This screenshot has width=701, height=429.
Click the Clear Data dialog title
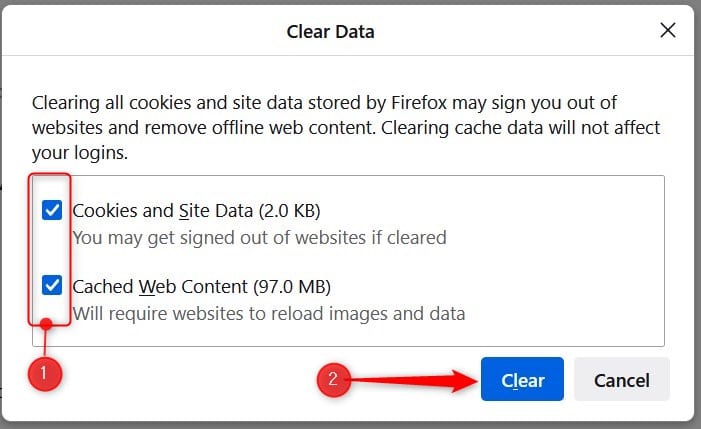(330, 32)
